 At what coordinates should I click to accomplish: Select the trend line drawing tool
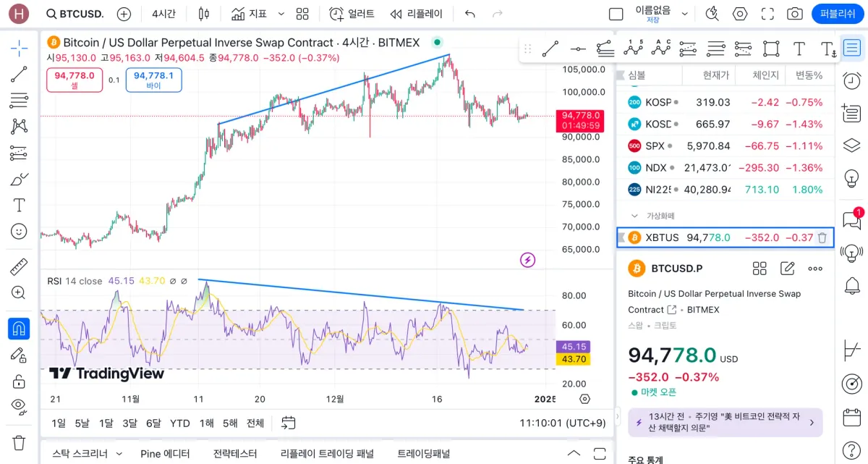click(x=19, y=74)
